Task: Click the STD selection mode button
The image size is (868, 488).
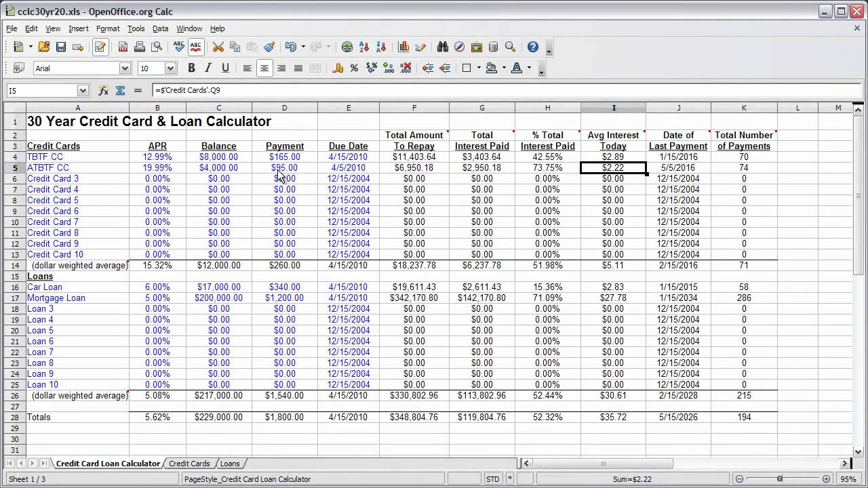Action: click(x=492, y=479)
